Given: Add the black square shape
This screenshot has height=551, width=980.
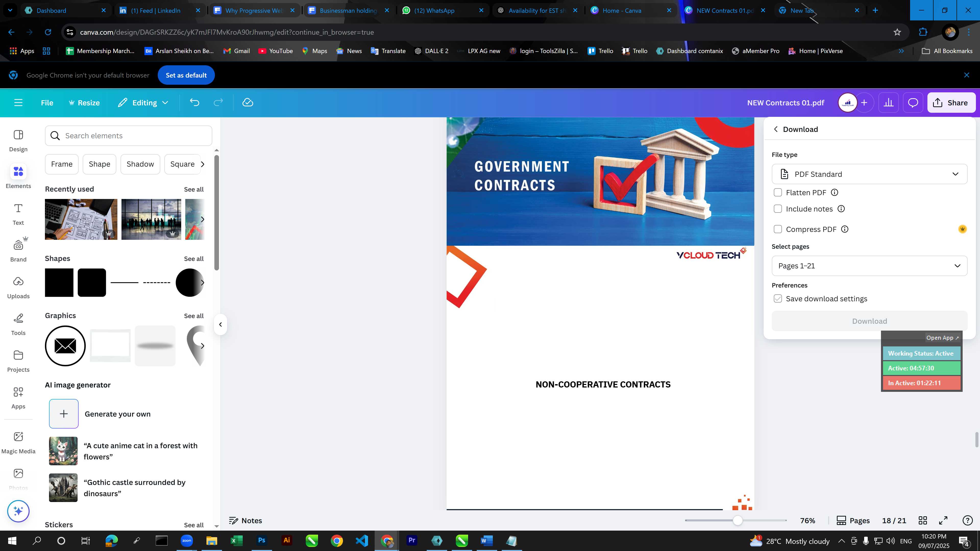Looking at the screenshot, I should click(59, 283).
